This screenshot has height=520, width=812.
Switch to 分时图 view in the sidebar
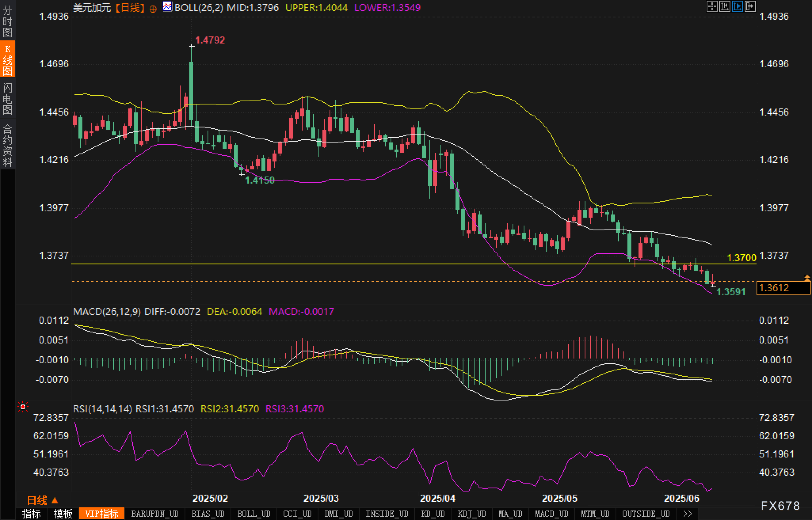click(8, 21)
